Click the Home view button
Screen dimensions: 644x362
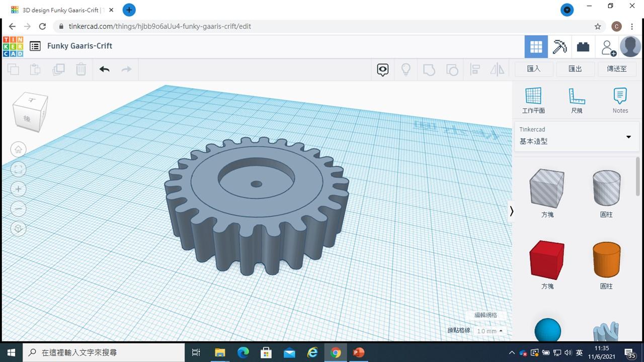(19, 149)
